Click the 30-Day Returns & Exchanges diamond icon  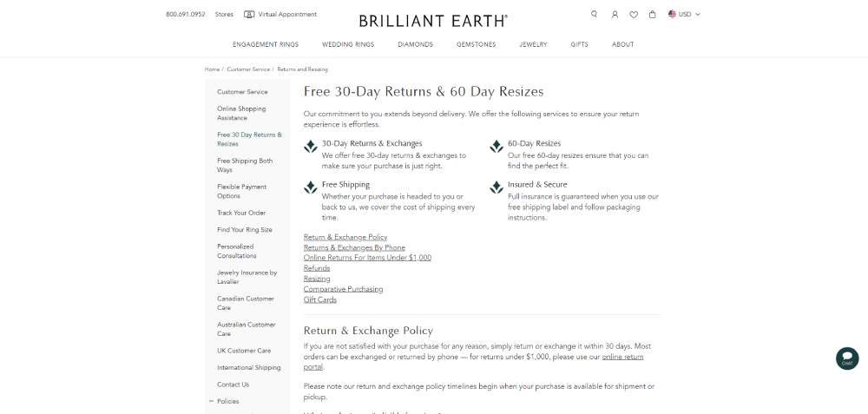tap(311, 147)
